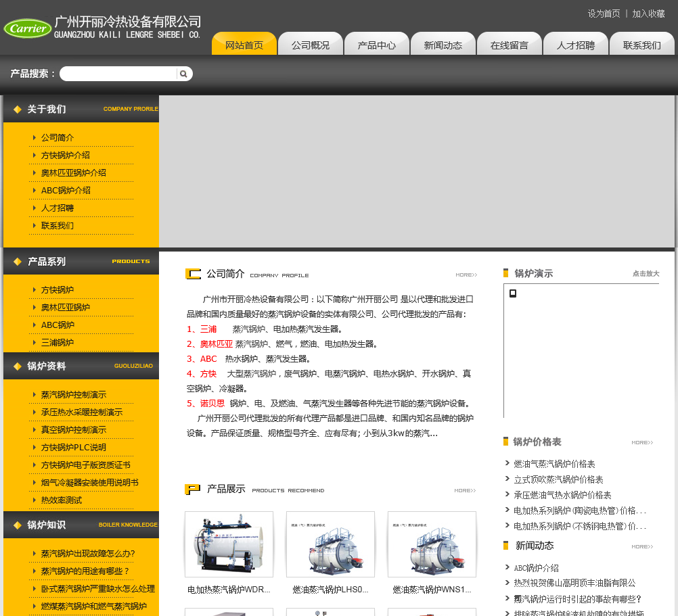Viewport: 678px width, 616px height.
Task: Select 三浦锅炉 product series
Action: 58,343
